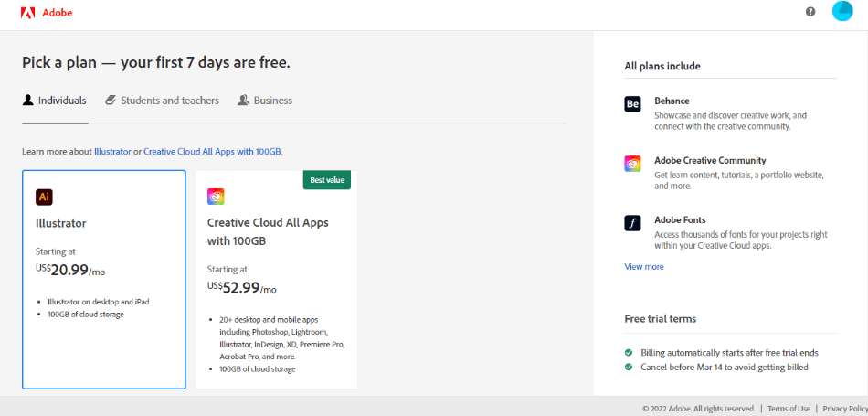Click the Adobe wordmark text
The image size is (868, 416).
[x=57, y=13]
